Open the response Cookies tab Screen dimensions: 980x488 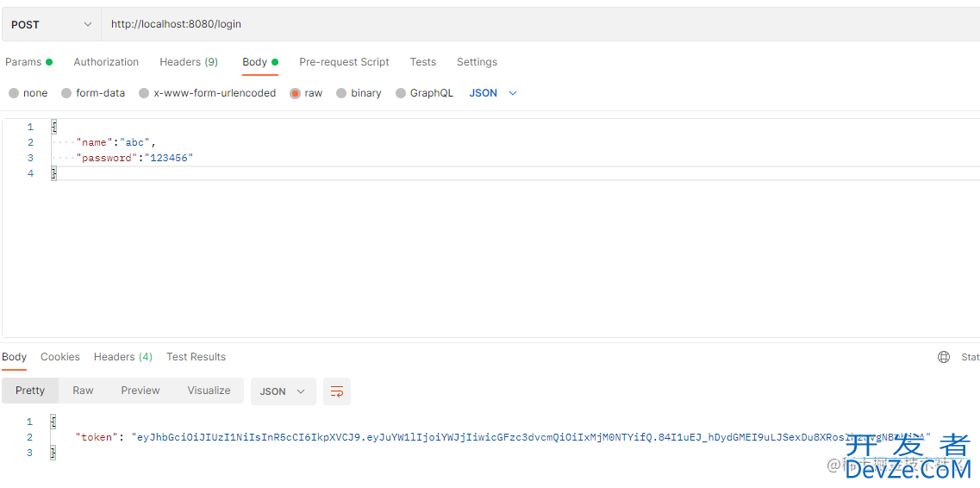pos(60,357)
